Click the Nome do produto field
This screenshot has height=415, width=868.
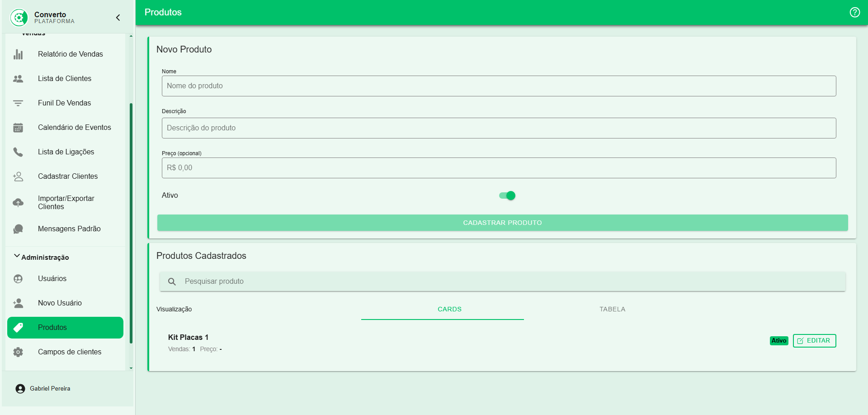(x=499, y=86)
